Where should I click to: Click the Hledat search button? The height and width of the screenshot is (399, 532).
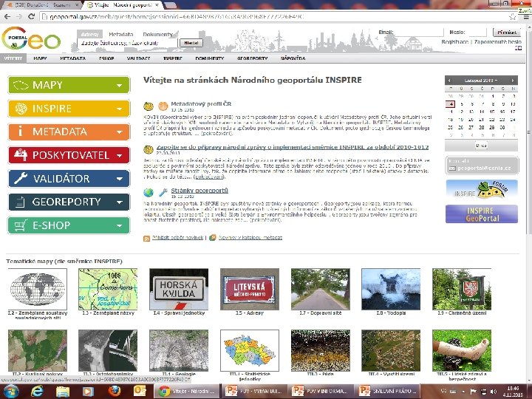click(x=191, y=43)
